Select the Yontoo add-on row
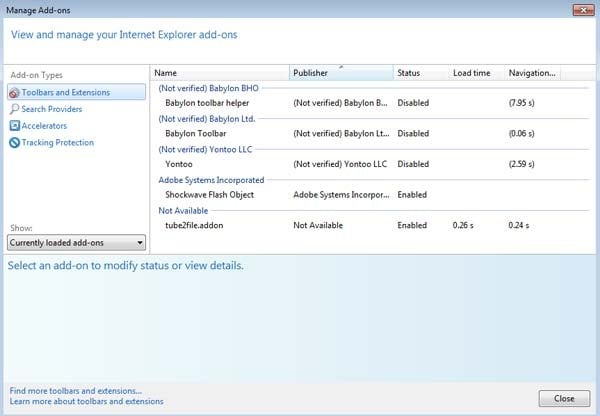600x416 pixels. (x=369, y=164)
